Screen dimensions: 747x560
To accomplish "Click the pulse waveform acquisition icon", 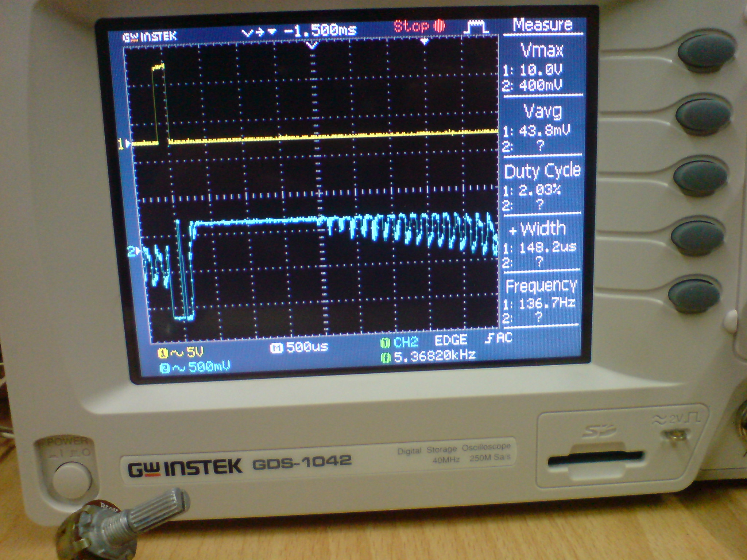I will click(476, 27).
